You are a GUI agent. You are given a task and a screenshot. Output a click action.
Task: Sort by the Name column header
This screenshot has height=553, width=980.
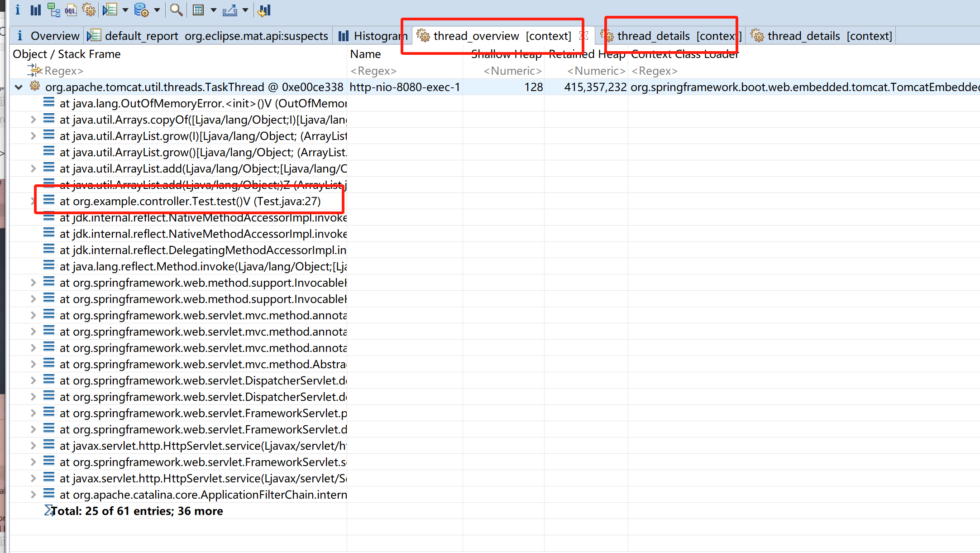pos(365,54)
